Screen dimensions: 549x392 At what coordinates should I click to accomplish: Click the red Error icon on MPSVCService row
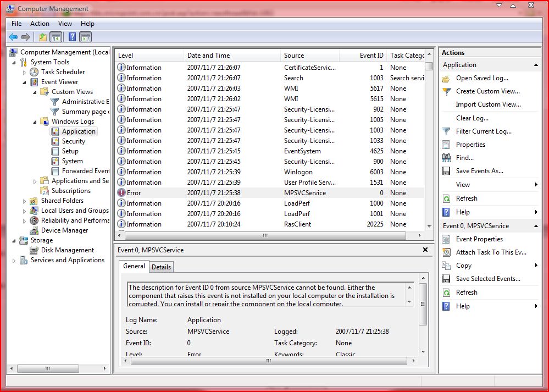click(121, 192)
